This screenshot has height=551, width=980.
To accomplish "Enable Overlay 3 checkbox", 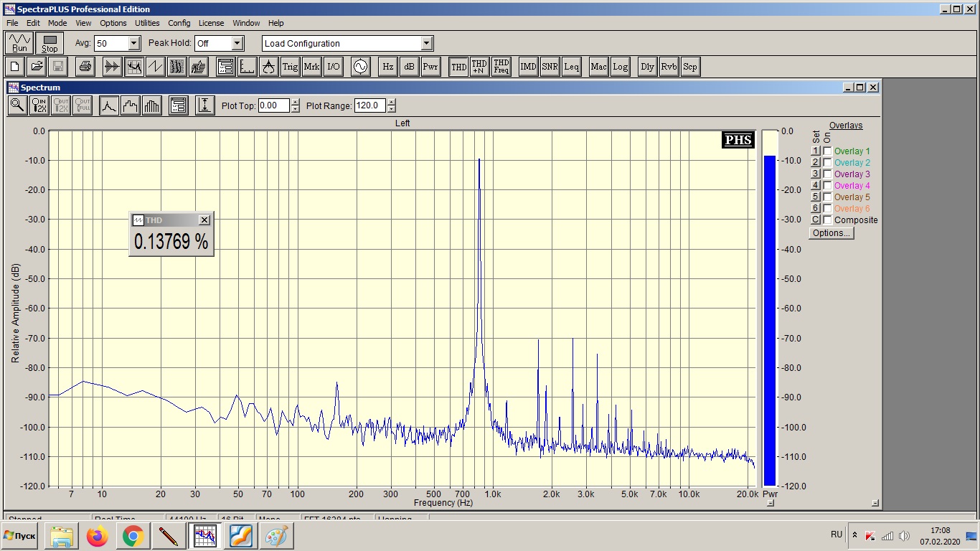I will pyautogui.click(x=827, y=174).
